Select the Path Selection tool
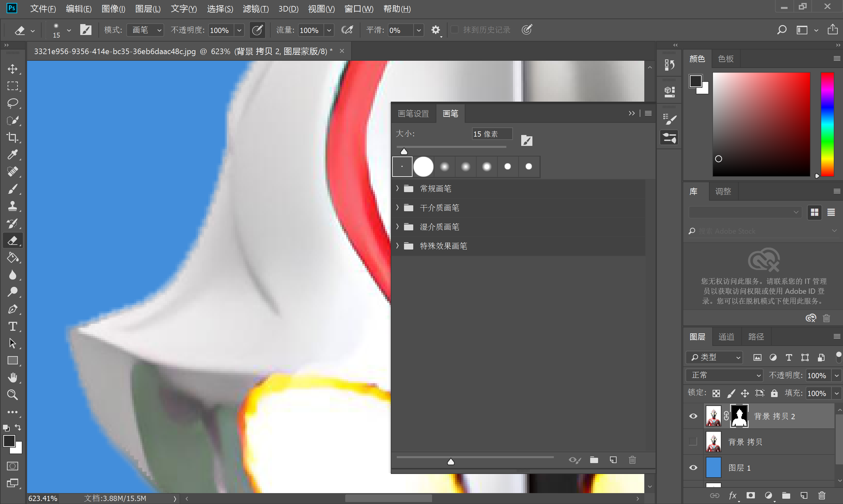The height and width of the screenshot is (504, 843). [x=13, y=343]
